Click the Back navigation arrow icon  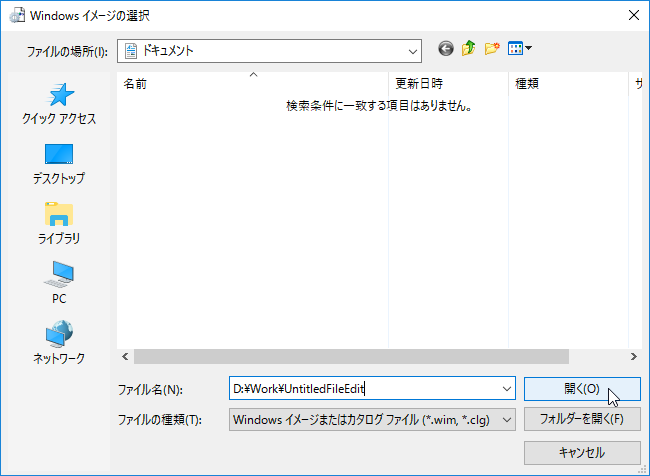click(446, 49)
